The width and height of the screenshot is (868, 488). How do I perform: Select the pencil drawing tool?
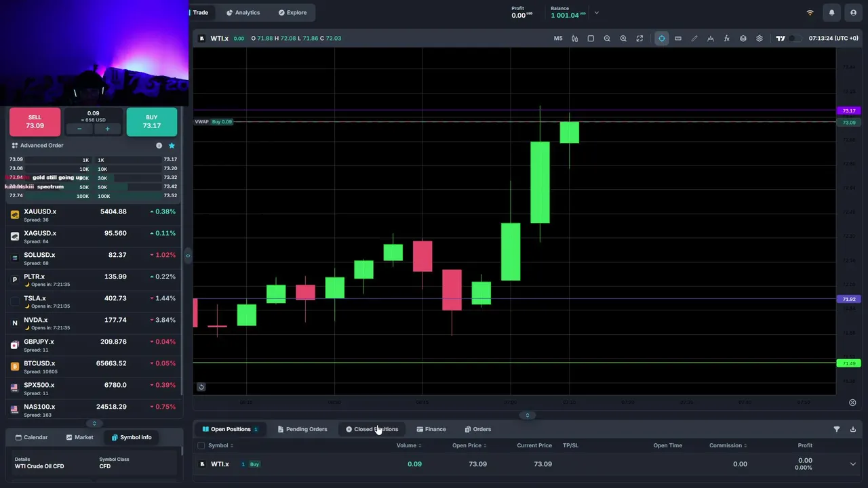coord(694,39)
